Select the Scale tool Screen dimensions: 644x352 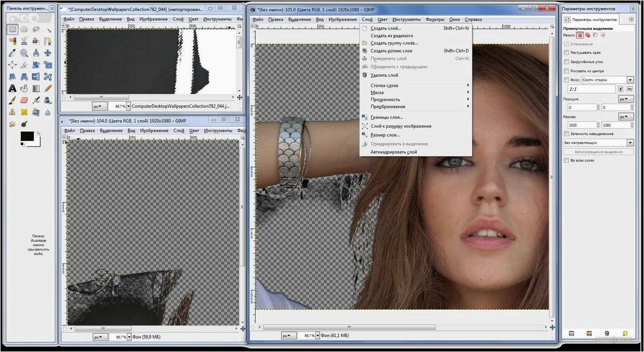pos(48,65)
